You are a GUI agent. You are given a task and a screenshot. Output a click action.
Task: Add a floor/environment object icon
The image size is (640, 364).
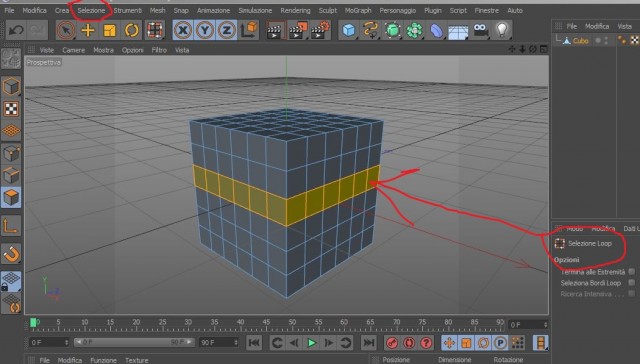[x=458, y=31]
